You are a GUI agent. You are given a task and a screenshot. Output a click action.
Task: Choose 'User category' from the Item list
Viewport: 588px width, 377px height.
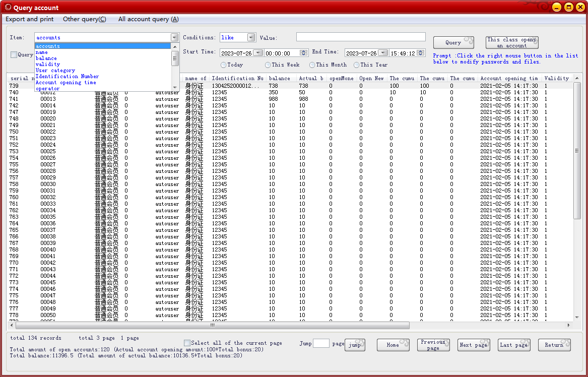point(102,70)
